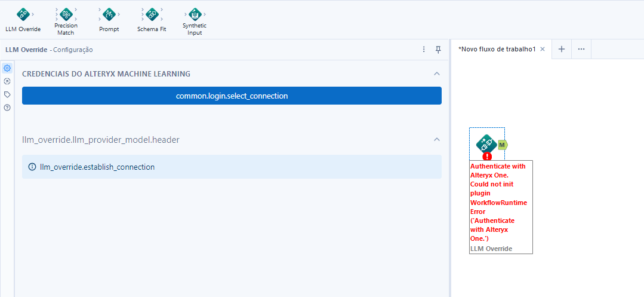The height and width of the screenshot is (297, 644).
Task: Open the workflow tabs overflow ellipsis
Action: tap(581, 49)
